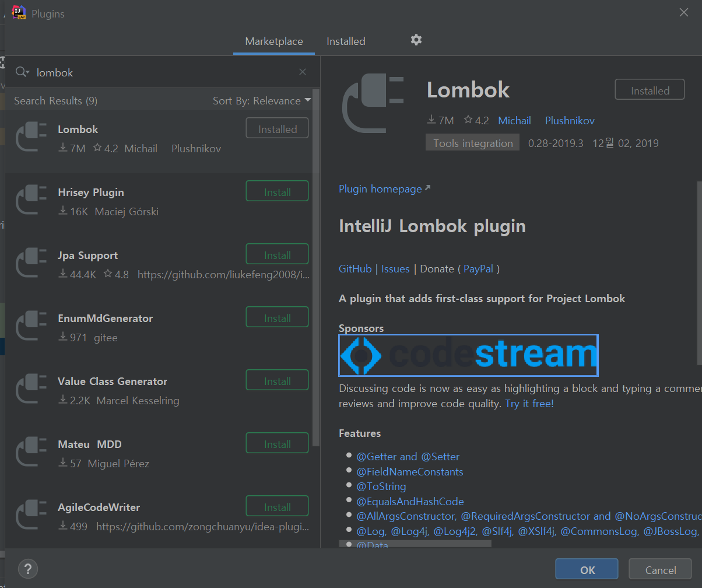Open the Issues link
This screenshot has width=702, height=588.
[395, 269]
